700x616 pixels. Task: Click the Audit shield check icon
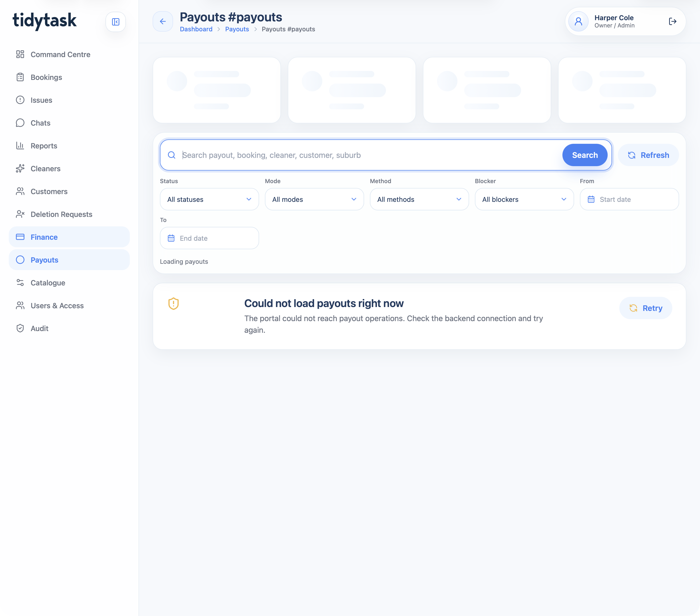pos(20,328)
